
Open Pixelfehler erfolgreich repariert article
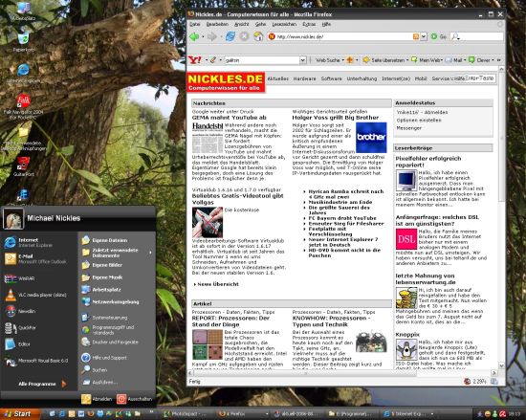pyautogui.click(x=428, y=162)
